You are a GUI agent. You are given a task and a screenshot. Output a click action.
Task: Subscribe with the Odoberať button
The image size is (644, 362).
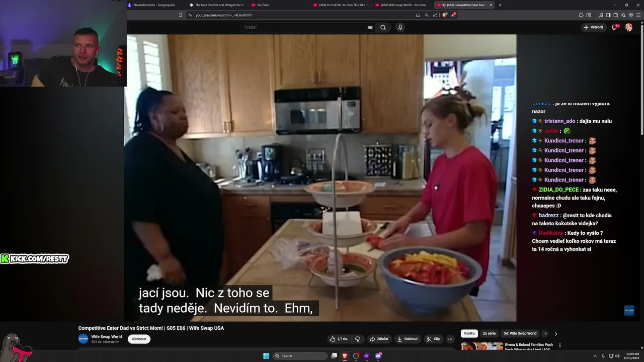[139, 339]
